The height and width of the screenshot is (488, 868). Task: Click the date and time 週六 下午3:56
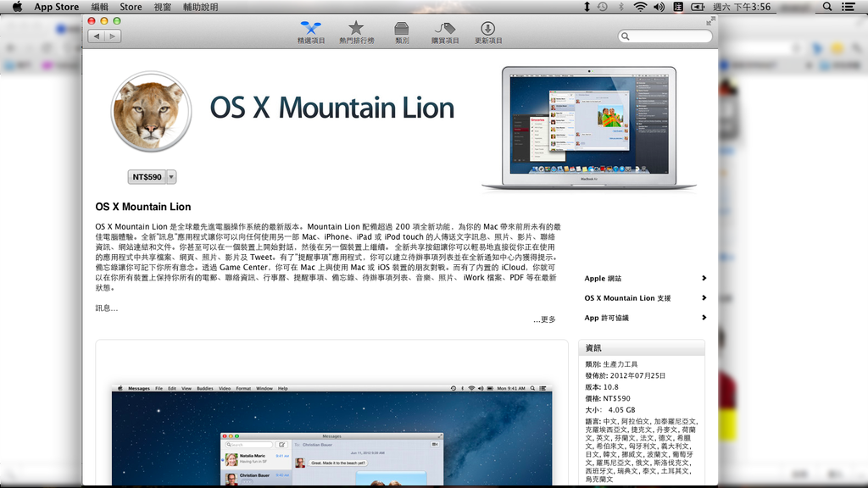pos(742,7)
